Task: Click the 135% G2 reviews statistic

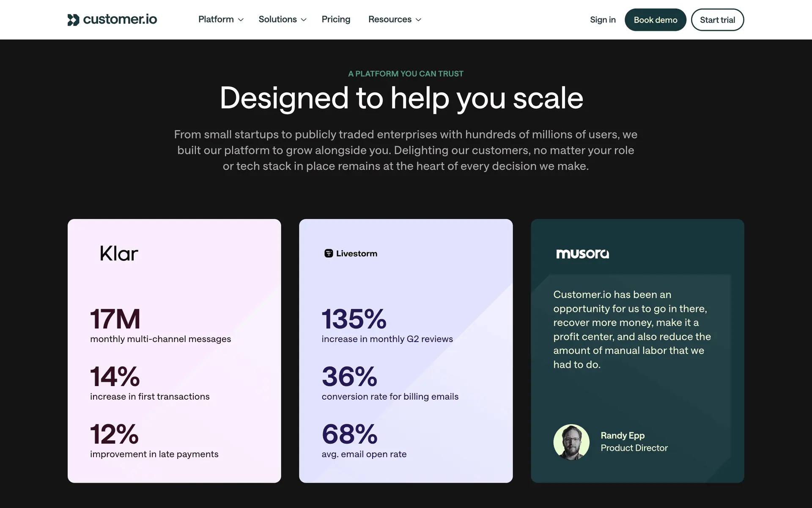Action: point(354,319)
